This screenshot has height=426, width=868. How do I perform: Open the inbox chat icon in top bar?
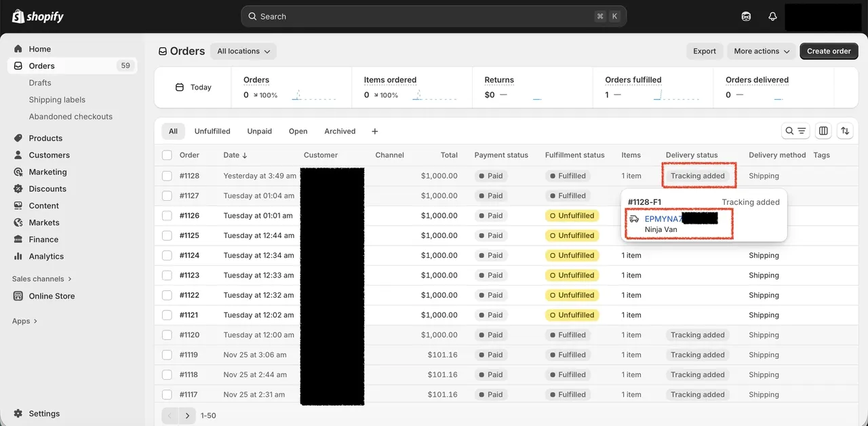[x=746, y=16]
